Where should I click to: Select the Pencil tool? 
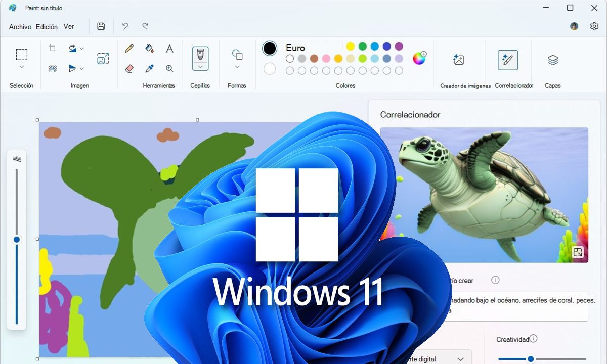pyautogui.click(x=129, y=49)
